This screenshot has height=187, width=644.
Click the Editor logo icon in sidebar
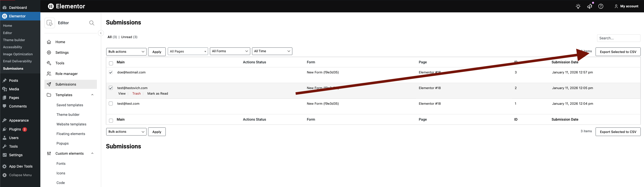tap(50, 23)
